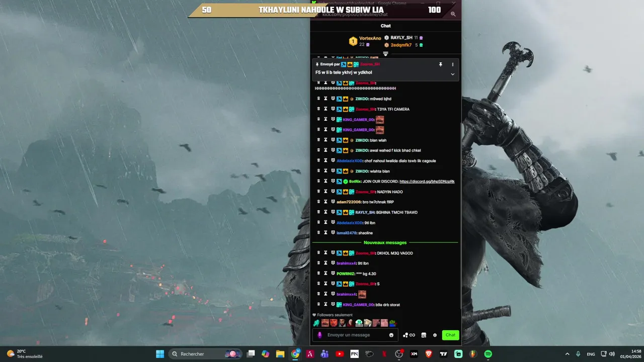The image size is (644, 362).
Task: Click the "Followers seulement" indicator
Action: click(333, 315)
